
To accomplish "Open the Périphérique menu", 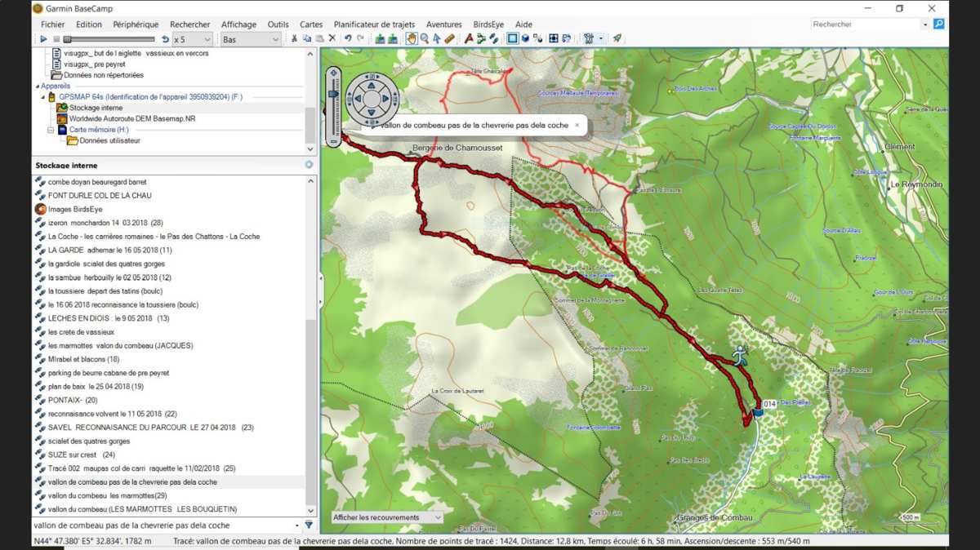I will [136, 24].
